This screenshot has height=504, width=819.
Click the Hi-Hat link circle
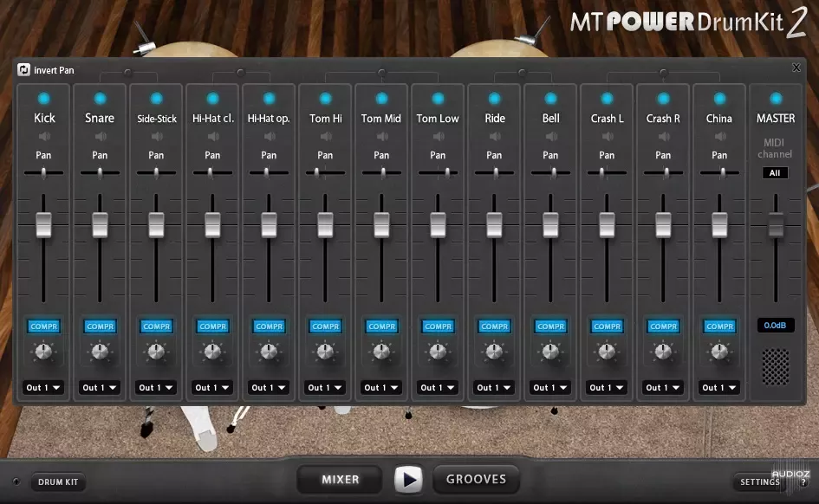point(241,73)
